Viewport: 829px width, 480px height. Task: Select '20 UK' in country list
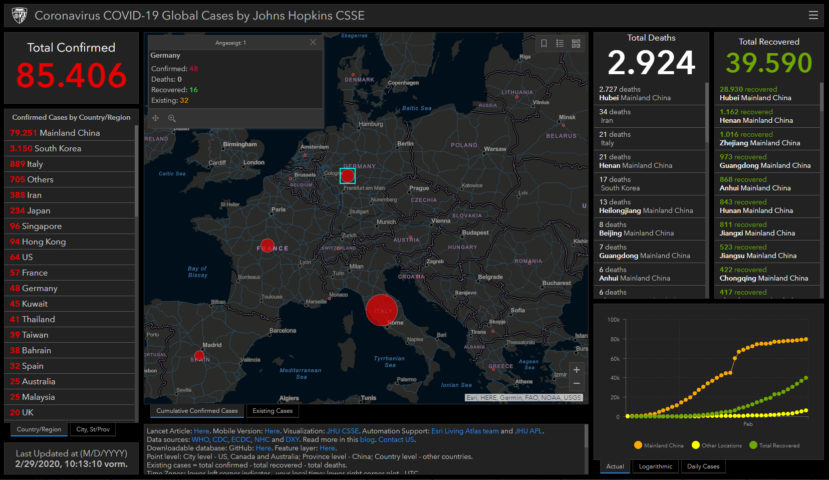[x=70, y=412]
